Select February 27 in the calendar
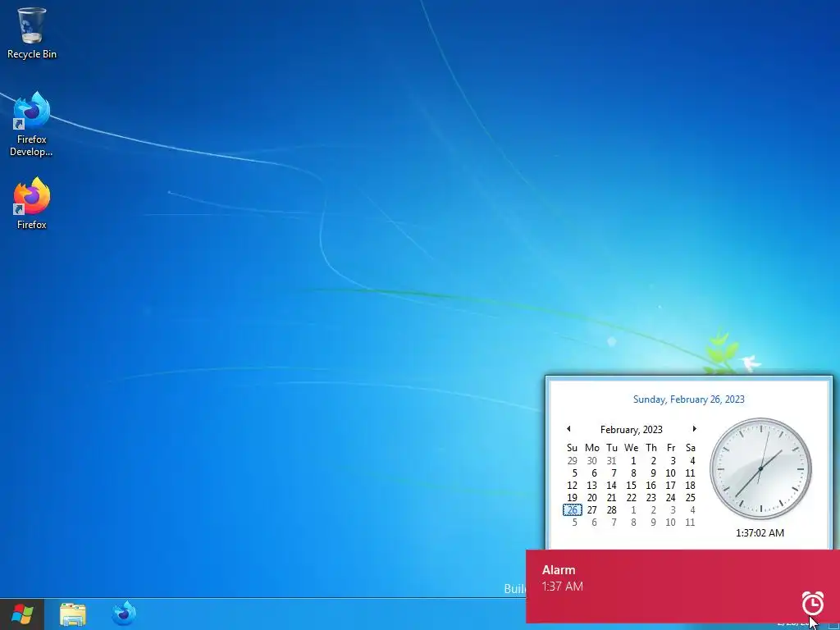The image size is (840, 630). point(592,510)
